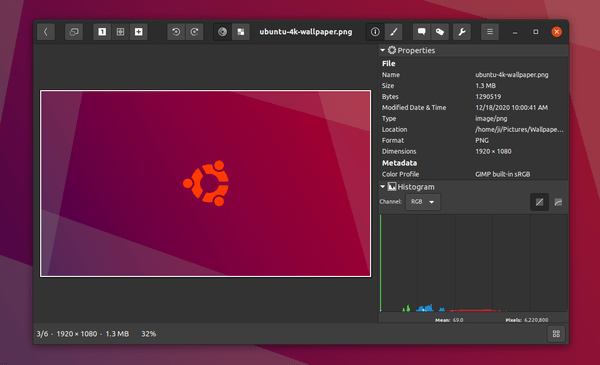Go back using the left chevron button
This screenshot has width=600, height=365.
coord(46,32)
